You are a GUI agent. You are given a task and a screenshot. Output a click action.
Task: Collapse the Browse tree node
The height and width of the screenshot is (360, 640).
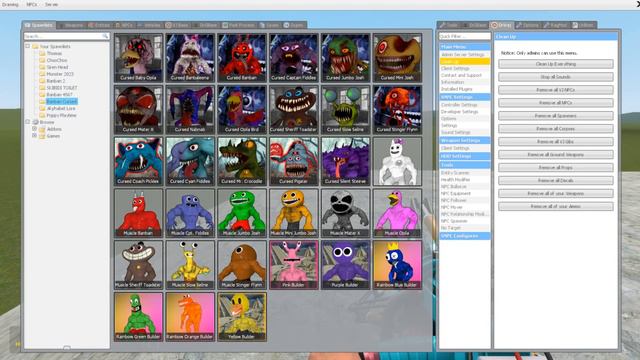(x=28, y=122)
